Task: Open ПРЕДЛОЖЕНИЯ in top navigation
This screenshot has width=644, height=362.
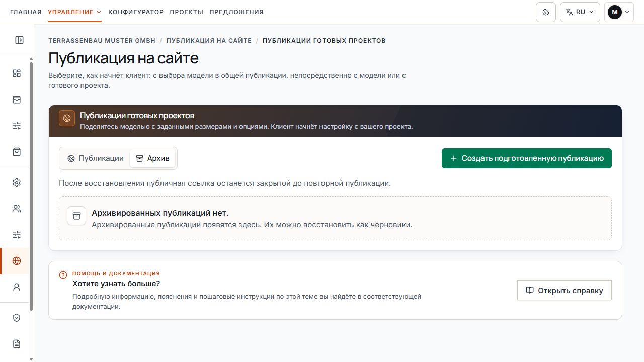Action: [236, 12]
